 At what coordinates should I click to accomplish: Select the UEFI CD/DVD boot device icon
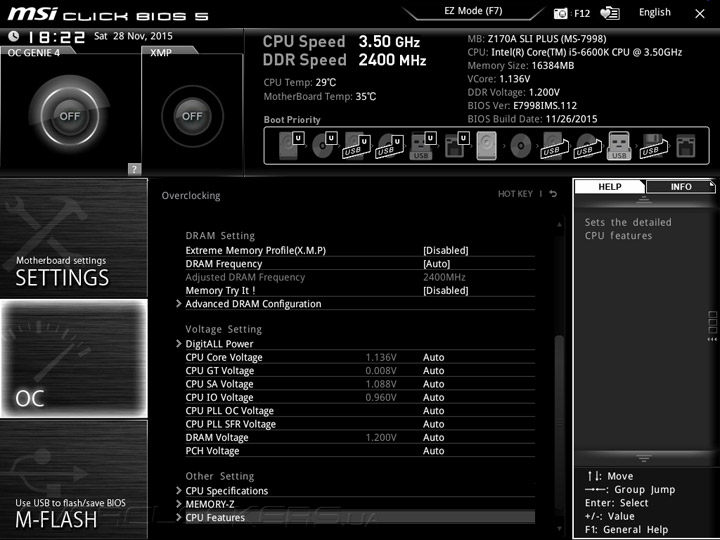(325, 146)
